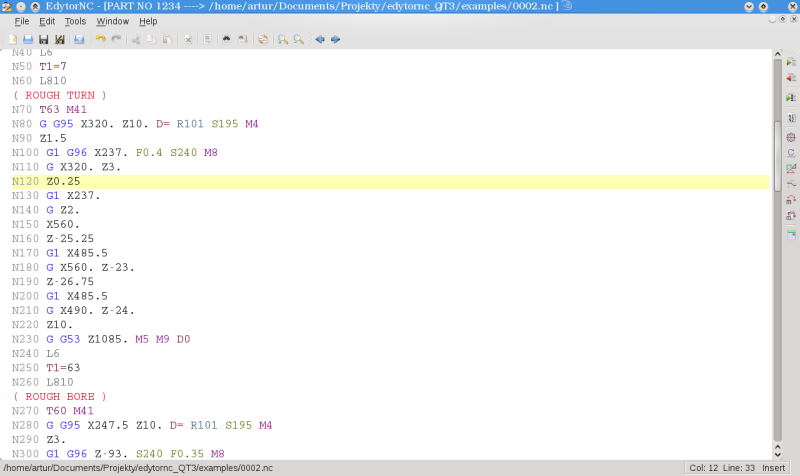Click 'Col: 12 Line: 33' in status bar
800x476 pixels.
[722, 468]
